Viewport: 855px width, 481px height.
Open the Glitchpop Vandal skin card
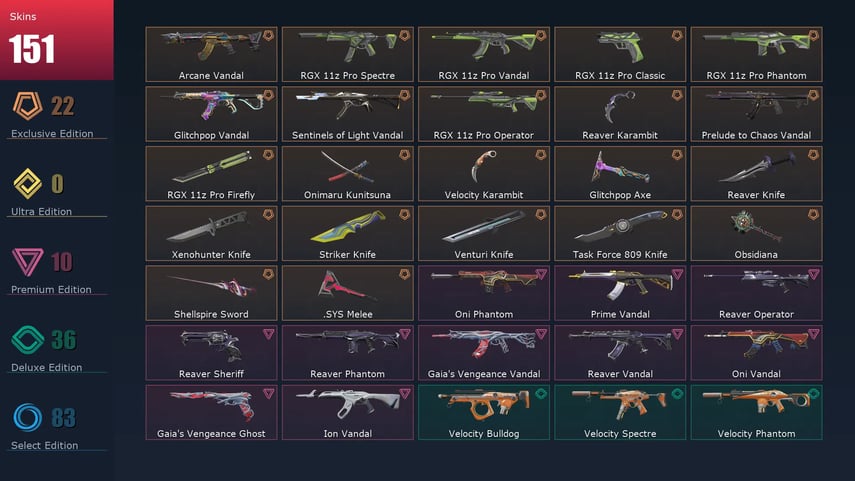click(211, 114)
